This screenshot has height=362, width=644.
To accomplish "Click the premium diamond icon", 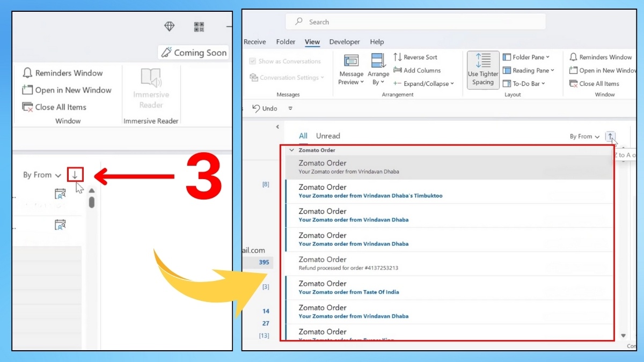I will pyautogui.click(x=170, y=26).
